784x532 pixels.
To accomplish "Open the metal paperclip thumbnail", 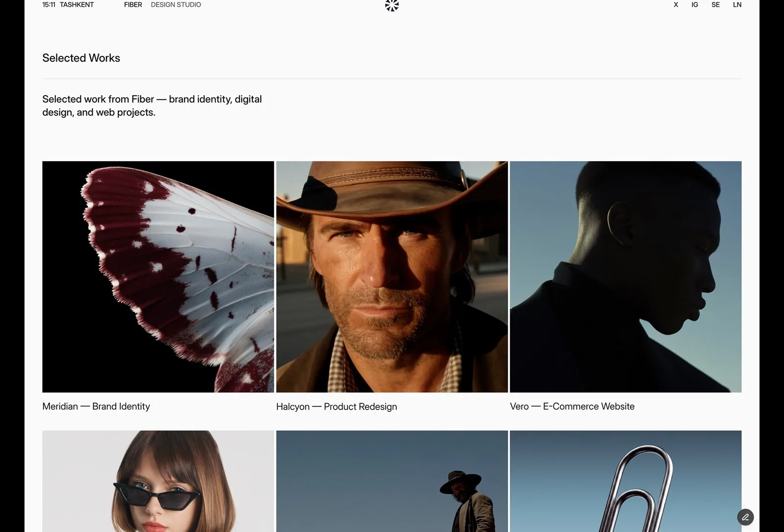I will click(x=626, y=481).
